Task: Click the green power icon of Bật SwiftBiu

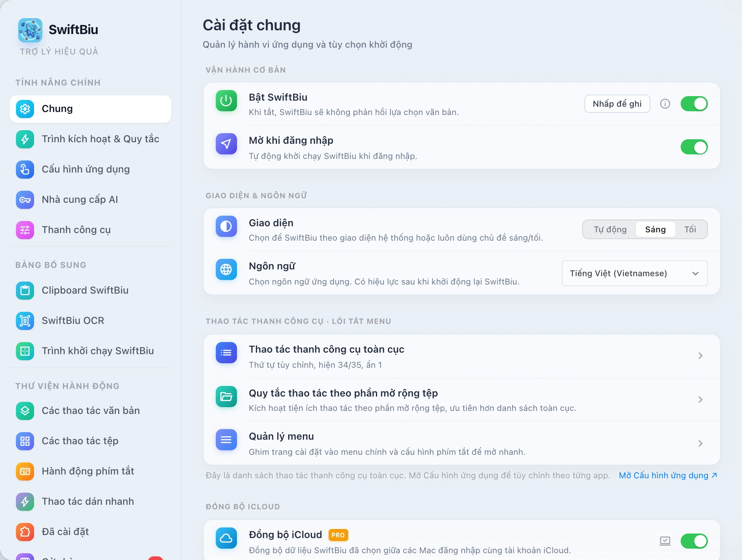Action: coord(226,101)
